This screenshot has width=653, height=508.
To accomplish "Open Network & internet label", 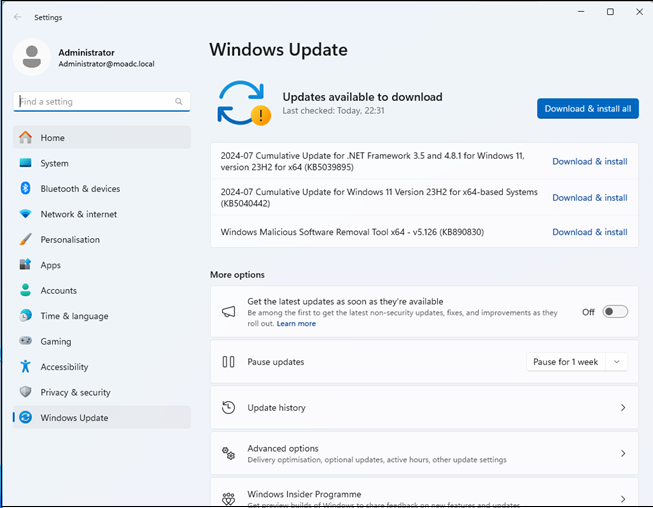I will coord(79,214).
